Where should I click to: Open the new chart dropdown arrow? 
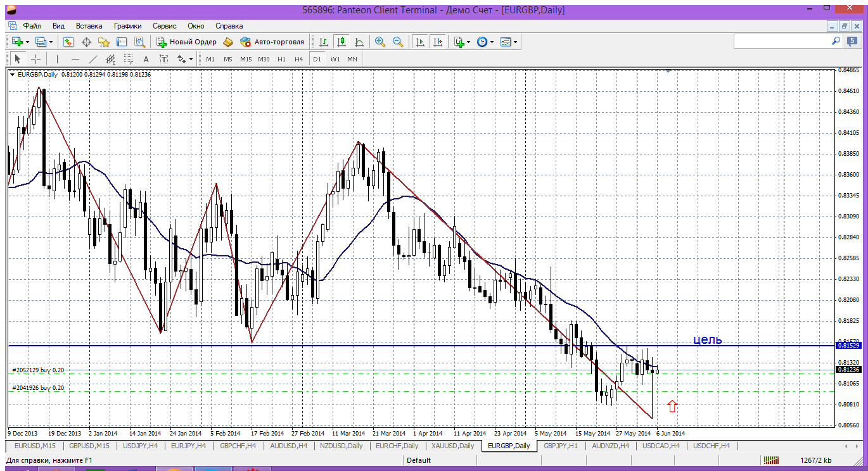pos(28,42)
